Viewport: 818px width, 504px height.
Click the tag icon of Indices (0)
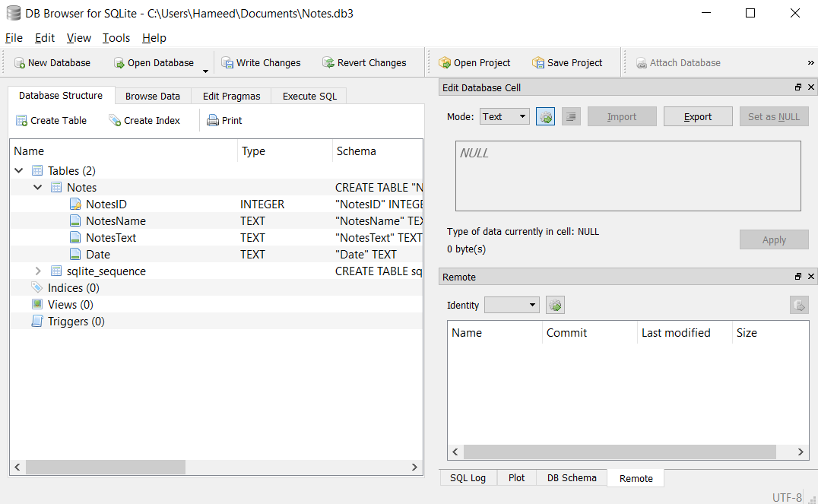[37, 287]
